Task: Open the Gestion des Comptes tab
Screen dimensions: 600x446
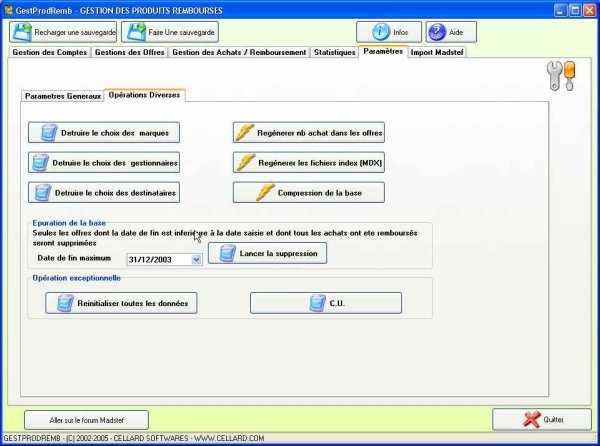Action: [x=49, y=52]
